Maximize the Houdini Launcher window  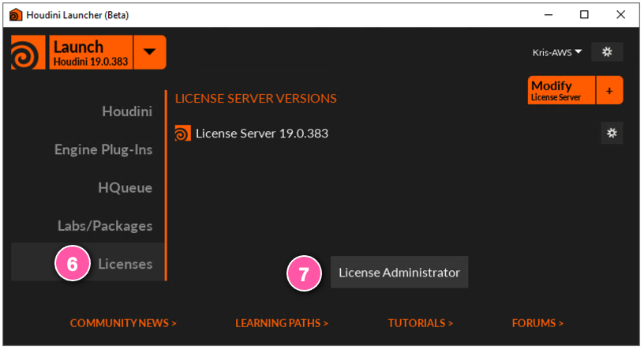point(584,15)
